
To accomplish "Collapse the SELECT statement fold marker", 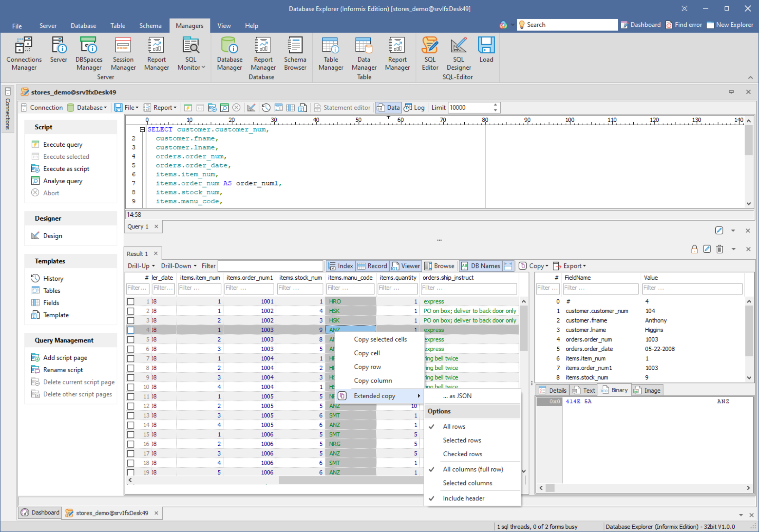I will coord(142,129).
